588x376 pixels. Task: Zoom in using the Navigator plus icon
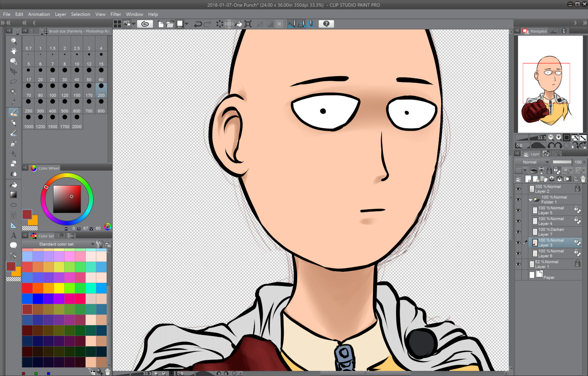pos(559,137)
